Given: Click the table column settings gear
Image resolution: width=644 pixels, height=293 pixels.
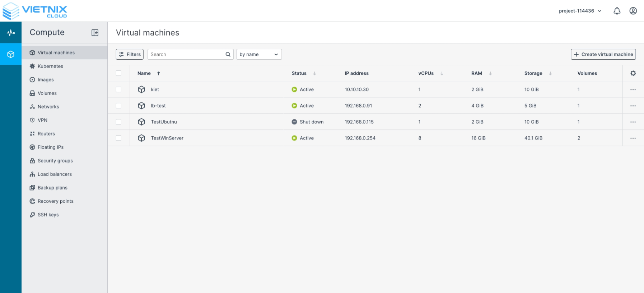Looking at the screenshot, I should pyautogui.click(x=633, y=73).
